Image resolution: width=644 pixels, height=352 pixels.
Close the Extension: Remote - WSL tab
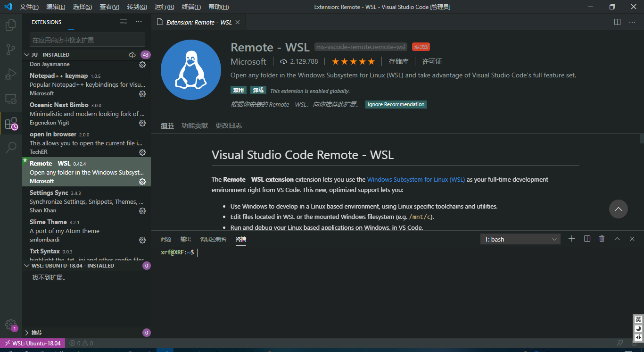pyautogui.click(x=238, y=22)
